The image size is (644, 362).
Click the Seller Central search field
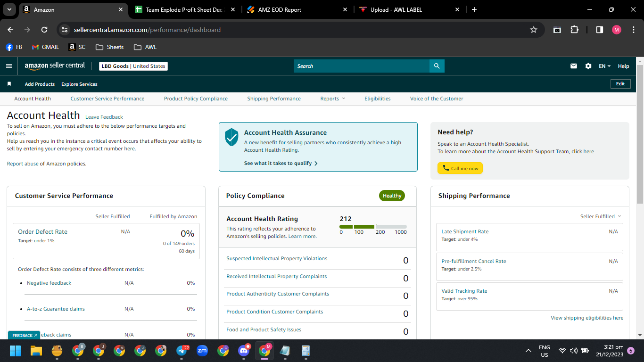(x=361, y=66)
